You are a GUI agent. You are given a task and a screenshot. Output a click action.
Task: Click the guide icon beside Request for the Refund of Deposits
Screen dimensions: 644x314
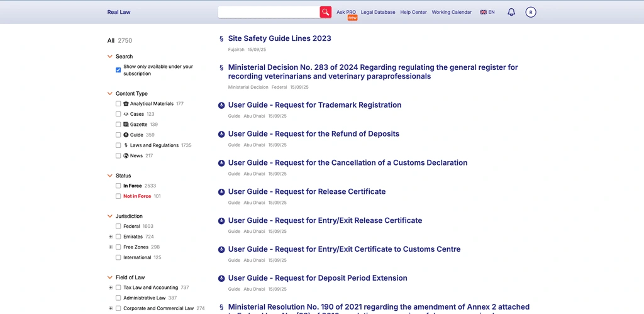pyautogui.click(x=221, y=134)
